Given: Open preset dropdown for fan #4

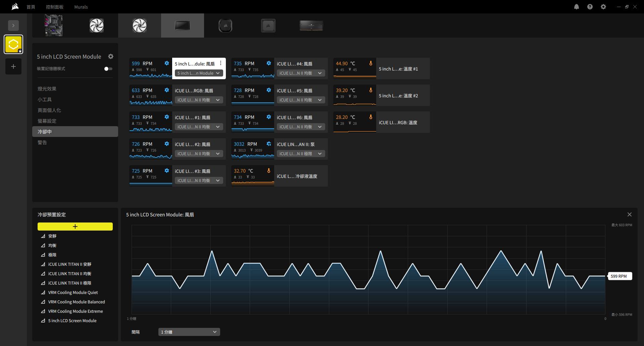Looking at the screenshot, I should point(301,73).
